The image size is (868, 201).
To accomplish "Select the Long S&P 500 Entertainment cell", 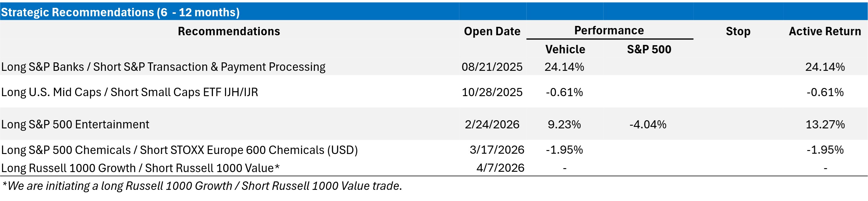I will [x=75, y=124].
